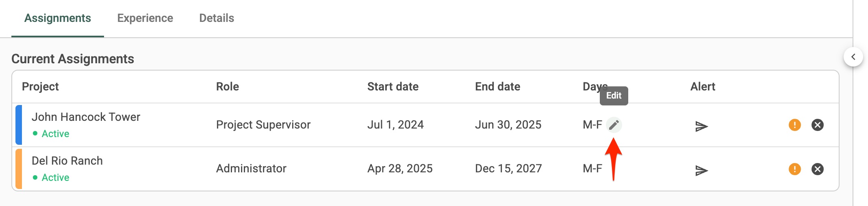Click orange warning icon on Del Rio Ranch row
Viewport: 868px width, 206px height.
point(794,169)
